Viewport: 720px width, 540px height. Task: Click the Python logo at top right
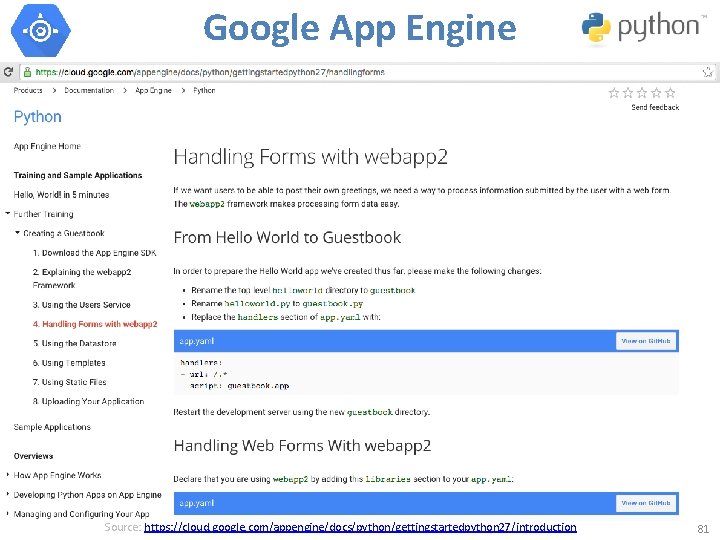(x=642, y=28)
